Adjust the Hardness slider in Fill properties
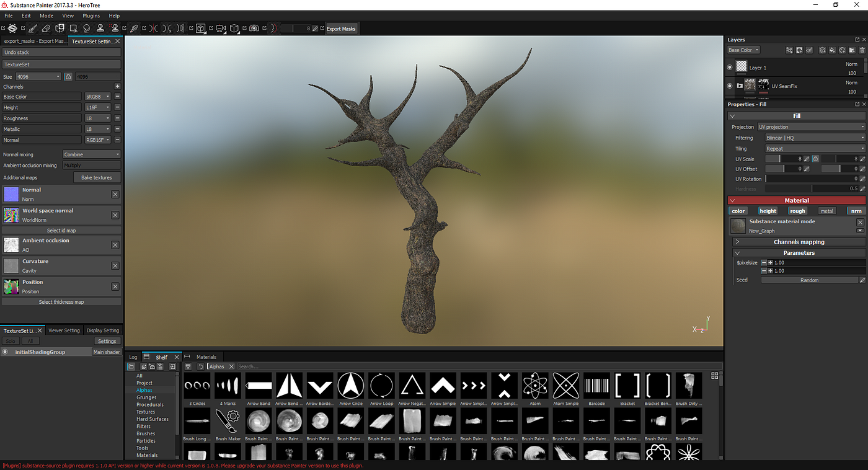The width and height of the screenshot is (868, 470). click(x=812, y=188)
